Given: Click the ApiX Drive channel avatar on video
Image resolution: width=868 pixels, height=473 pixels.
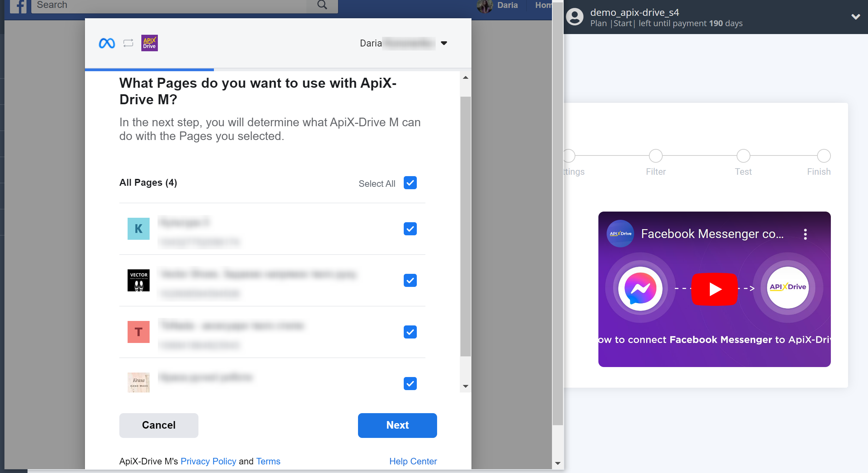Looking at the screenshot, I should (x=620, y=234).
